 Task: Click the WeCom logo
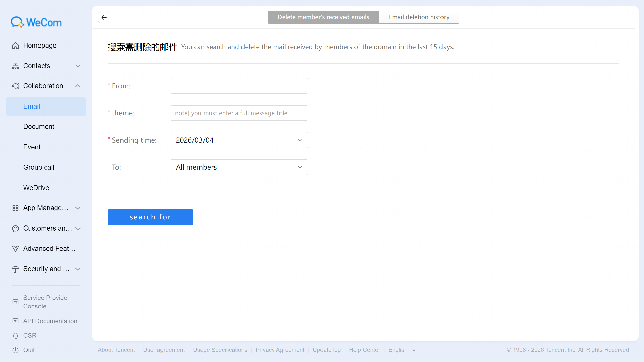[36, 22]
